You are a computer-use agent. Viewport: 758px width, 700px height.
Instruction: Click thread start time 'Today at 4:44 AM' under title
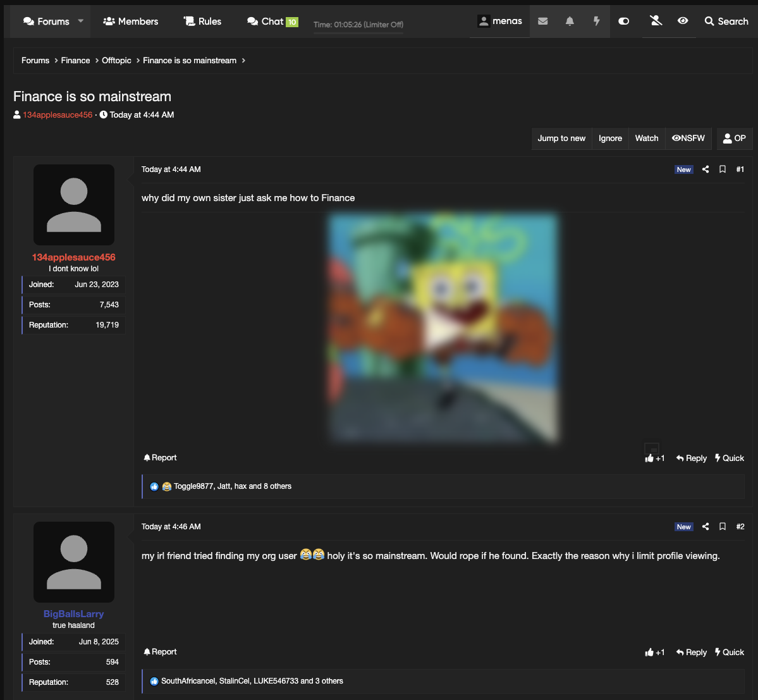142,114
